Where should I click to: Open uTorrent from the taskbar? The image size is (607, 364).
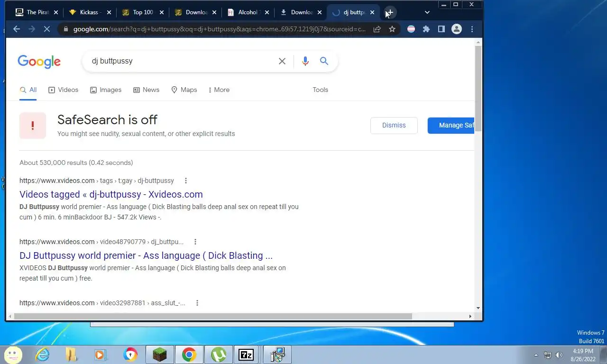219,355
